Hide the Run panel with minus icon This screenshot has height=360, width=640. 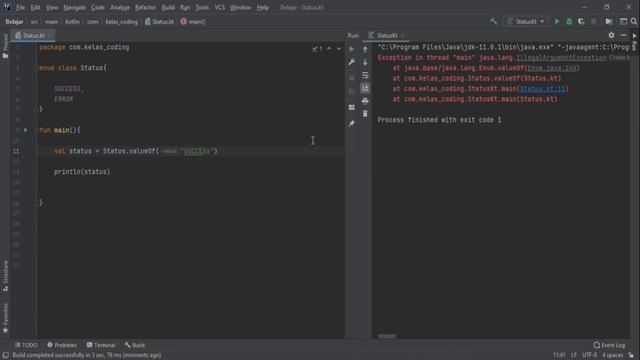tap(623, 36)
